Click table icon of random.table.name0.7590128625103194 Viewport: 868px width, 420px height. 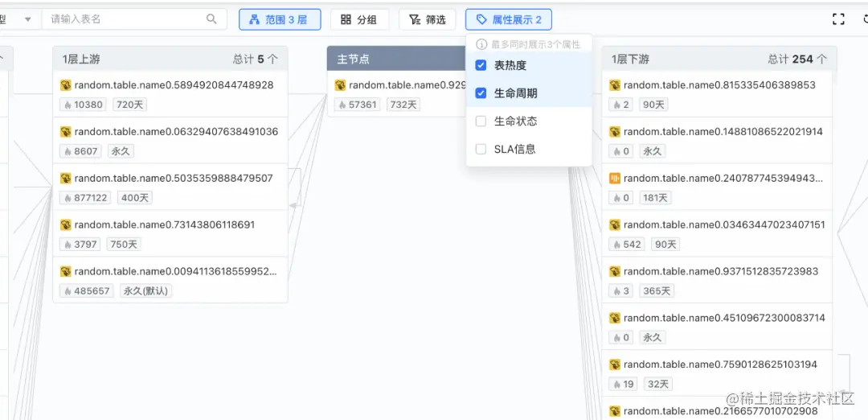[615, 364]
